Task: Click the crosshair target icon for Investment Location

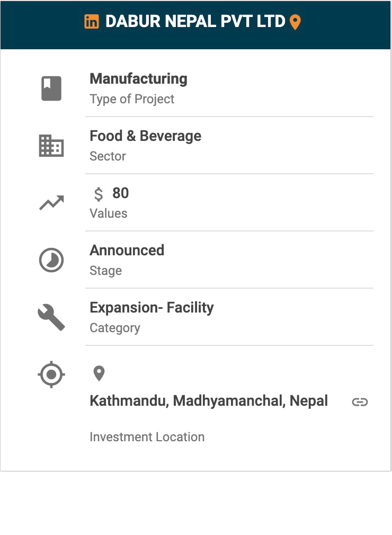Action: 51,374
